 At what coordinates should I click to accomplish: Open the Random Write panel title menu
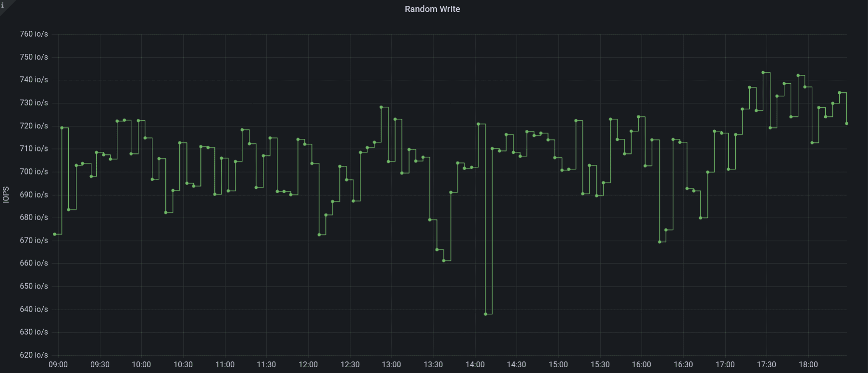[x=432, y=9]
